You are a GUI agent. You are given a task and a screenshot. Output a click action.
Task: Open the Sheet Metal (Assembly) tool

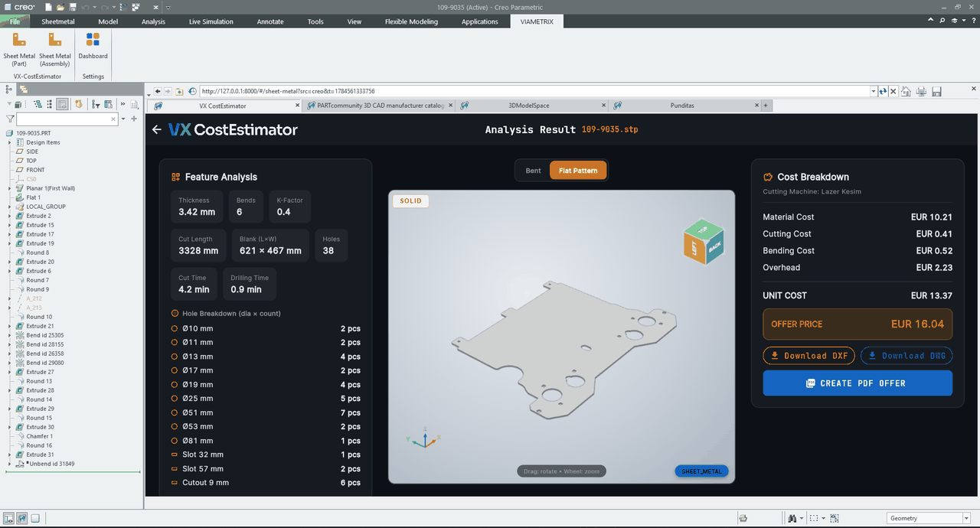click(55, 50)
